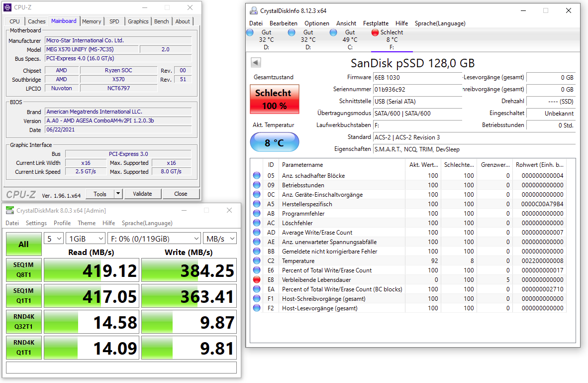Click the Firmware field 6EB 1030
Screen dimensions: 588x383
tap(417, 77)
